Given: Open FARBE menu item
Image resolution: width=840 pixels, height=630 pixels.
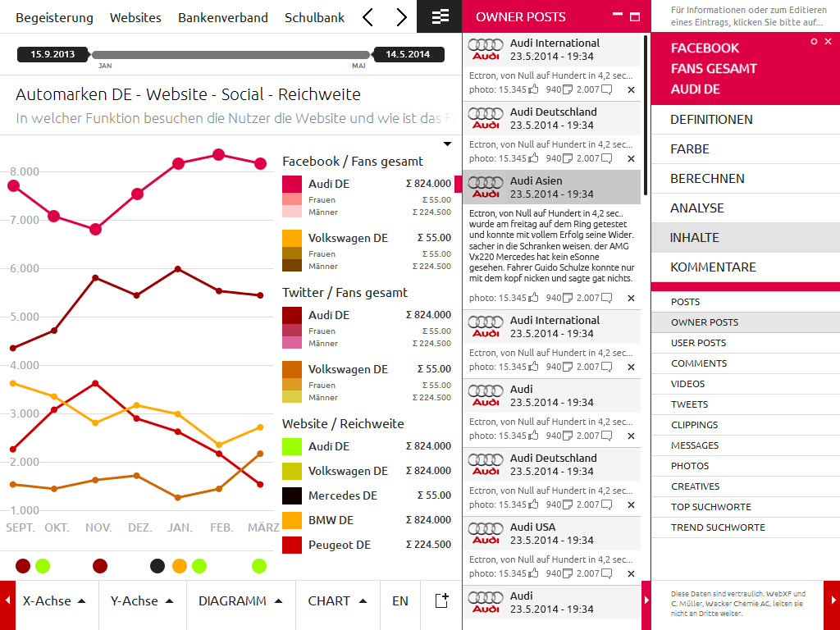Looking at the screenshot, I should coord(745,149).
